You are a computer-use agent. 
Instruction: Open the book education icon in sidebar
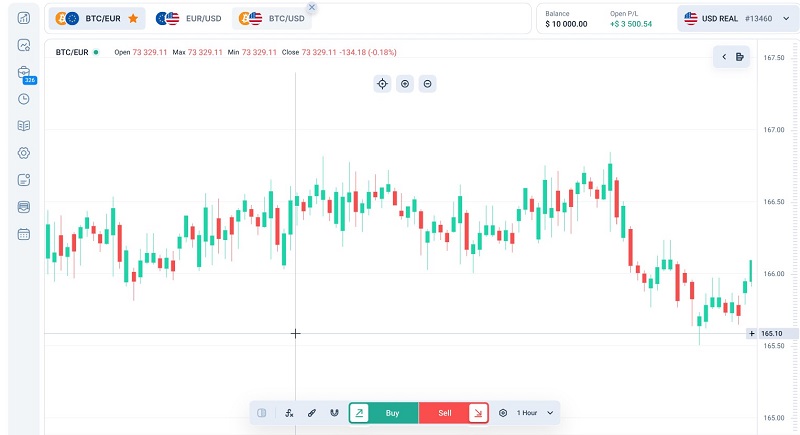pyautogui.click(x=24, y=126)
